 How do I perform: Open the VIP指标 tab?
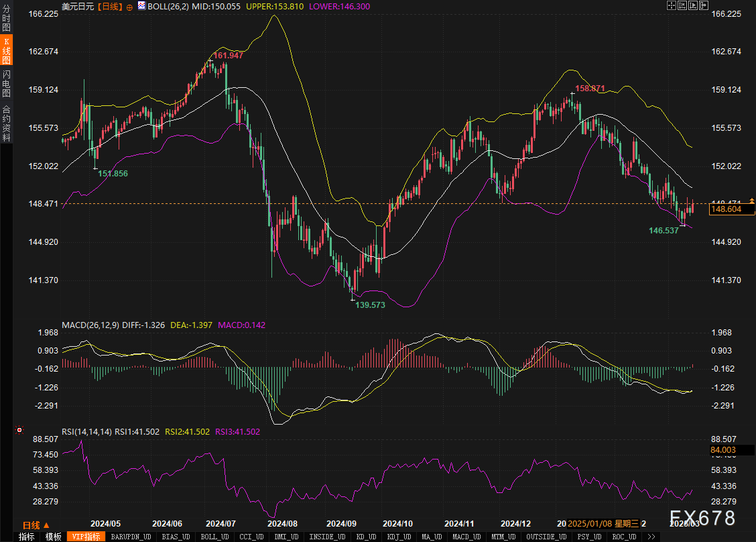pos(86,537)
